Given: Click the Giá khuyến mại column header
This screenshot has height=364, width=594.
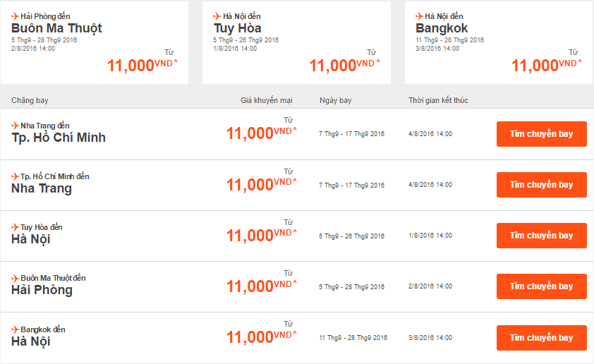Looking at the screenshot, I should [x=267, y=100].
